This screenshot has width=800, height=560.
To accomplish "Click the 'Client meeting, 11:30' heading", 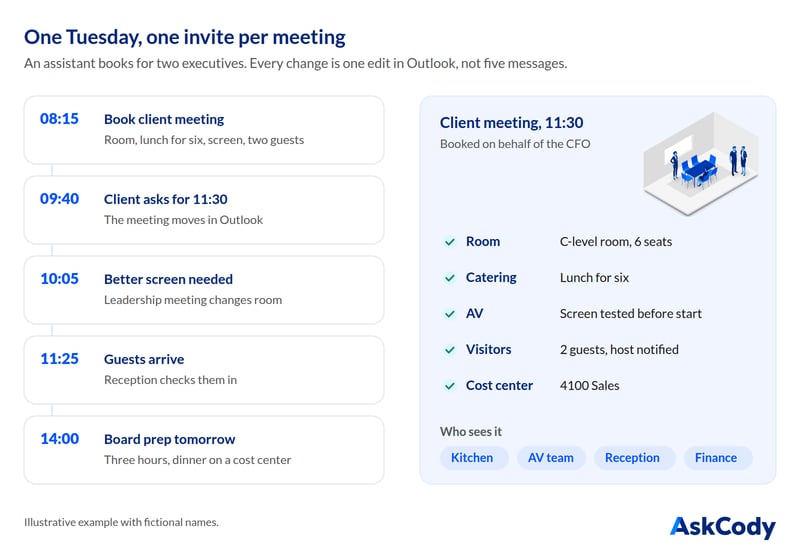I will [512, 123].
